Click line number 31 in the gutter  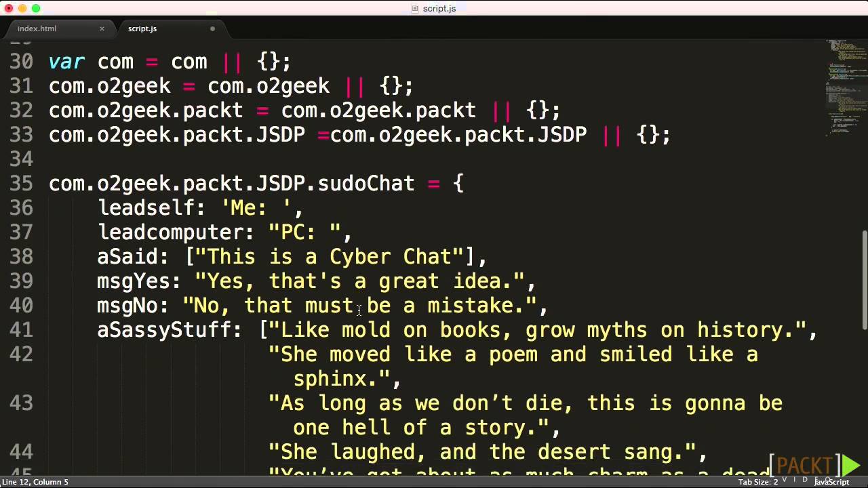[21, 86]
